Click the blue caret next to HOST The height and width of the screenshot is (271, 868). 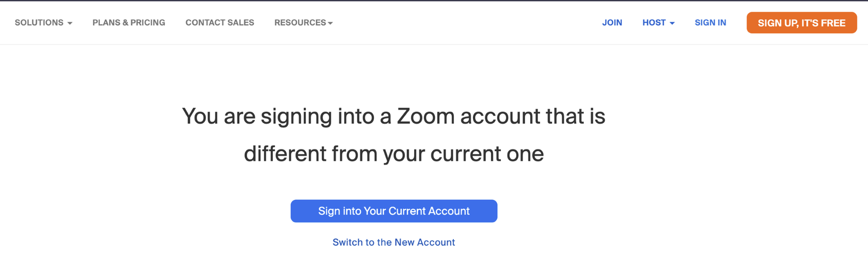[x=672, y=24]
